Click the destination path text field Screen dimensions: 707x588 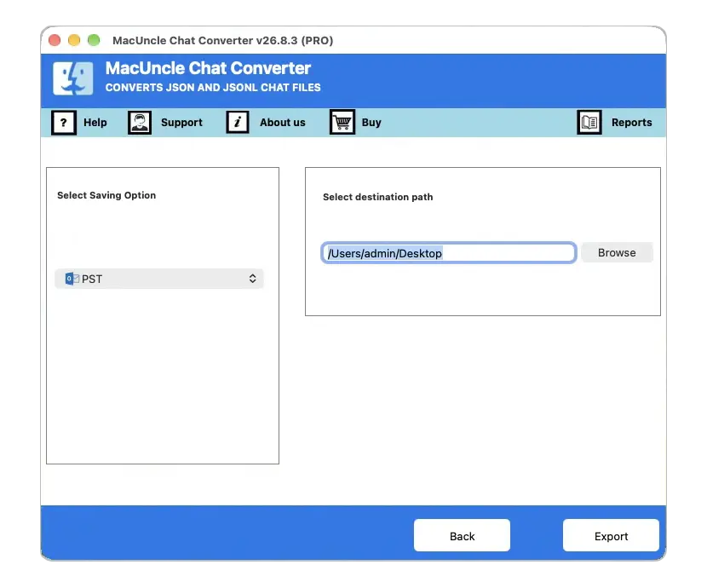pos(449,253)
